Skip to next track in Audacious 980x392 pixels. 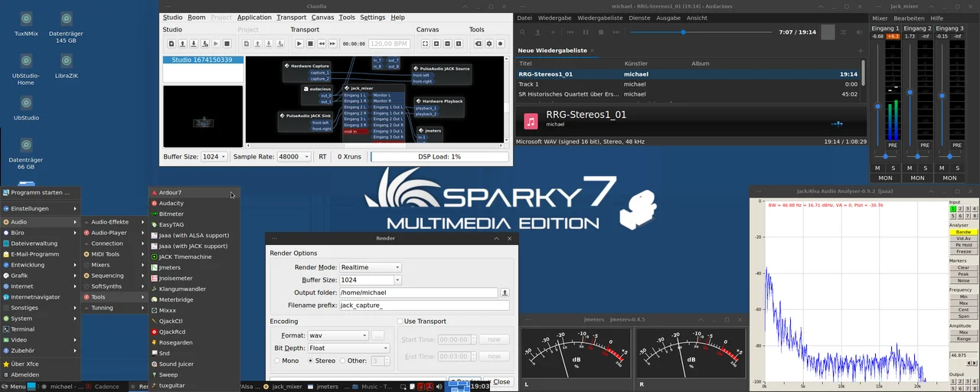pyautogui.click(x=616, y=32)
